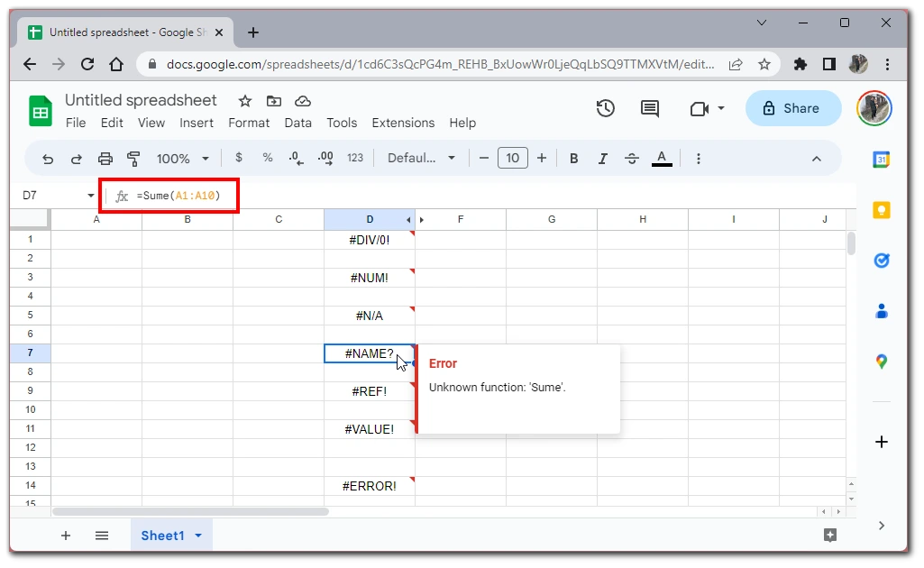This screenshot has height=568, width=924.
Task: Open Google Calendar side panel icon
Action: pos(881,160)
